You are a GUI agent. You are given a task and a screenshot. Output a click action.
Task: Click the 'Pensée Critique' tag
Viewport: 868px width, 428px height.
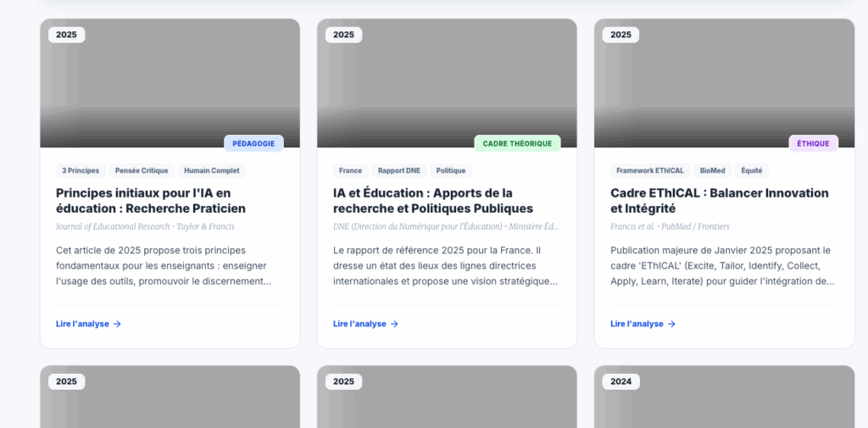pyautogui.click(x=142, y=170)
